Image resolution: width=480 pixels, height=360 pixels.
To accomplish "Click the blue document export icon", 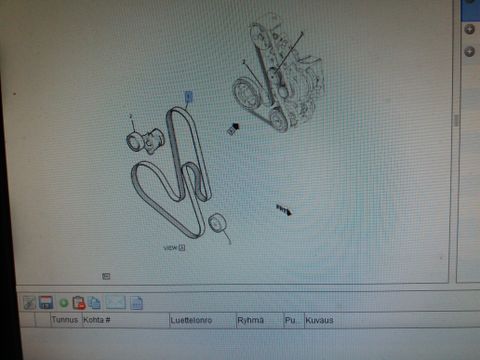I will pos(136,303).
